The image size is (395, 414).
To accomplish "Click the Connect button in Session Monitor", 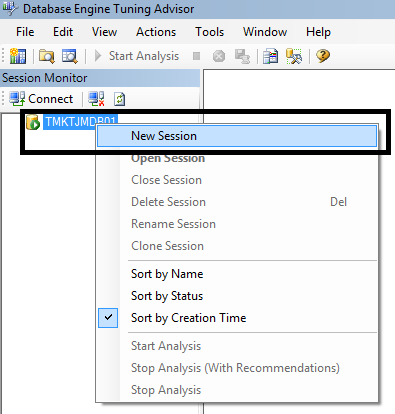I will [41, 99].
